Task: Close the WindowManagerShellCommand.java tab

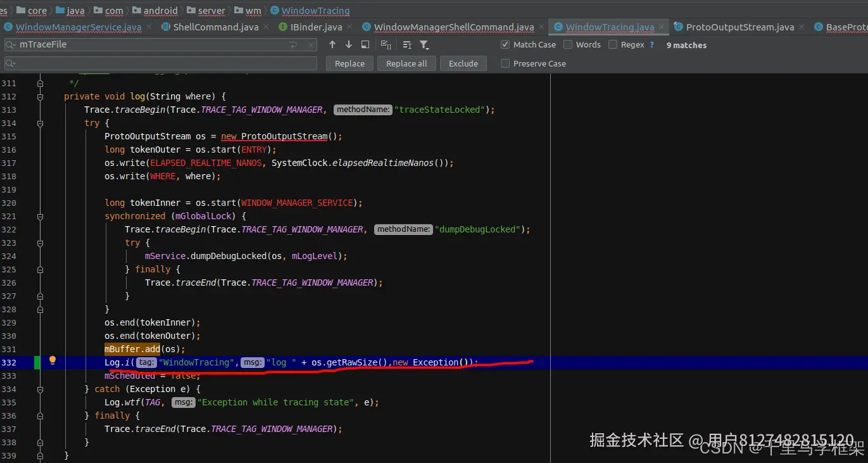Action: (541, 27)
